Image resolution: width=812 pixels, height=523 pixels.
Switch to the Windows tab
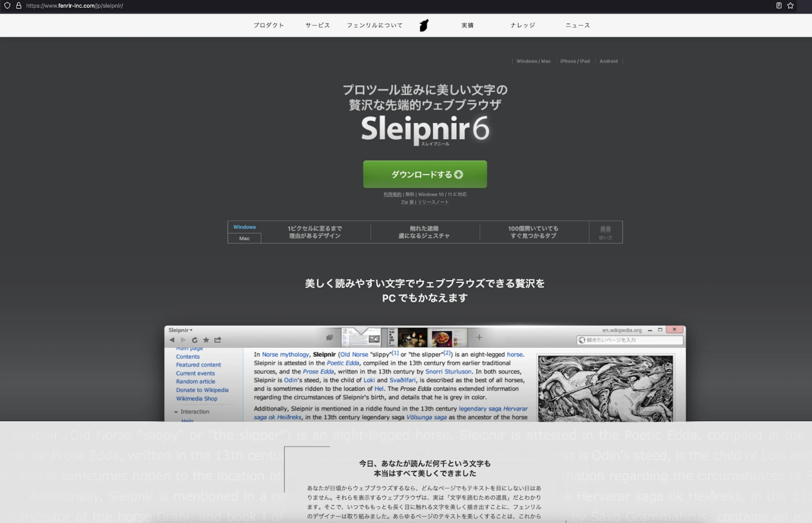pyautogui.click(x=244, y=227)
